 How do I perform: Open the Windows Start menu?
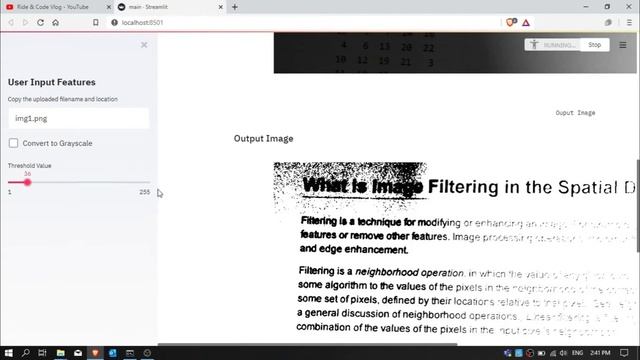(x=8, y=353)
